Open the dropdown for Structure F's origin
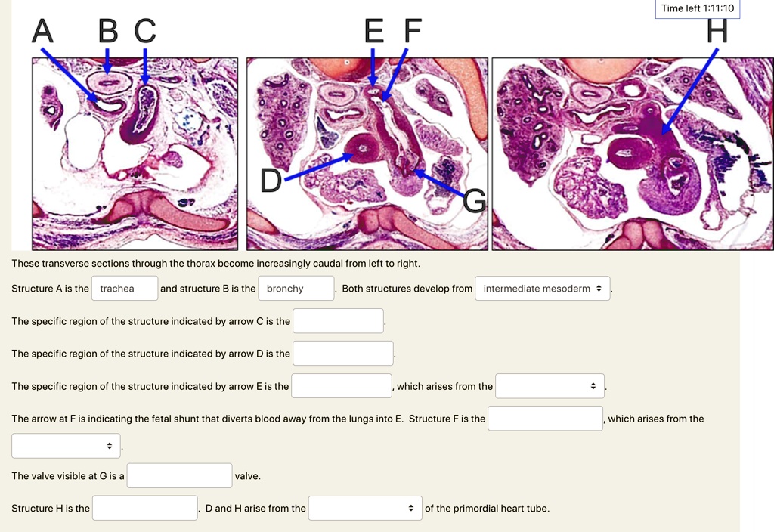774x532 pixels. point(67,446)
